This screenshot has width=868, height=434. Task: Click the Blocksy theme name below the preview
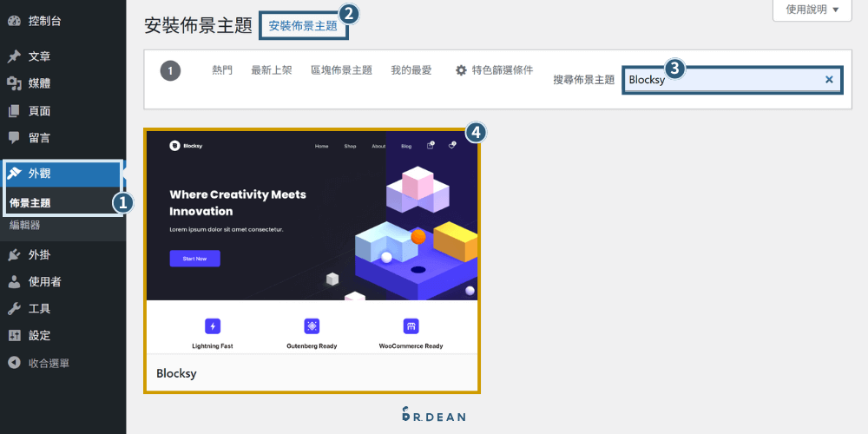[176, 373]
